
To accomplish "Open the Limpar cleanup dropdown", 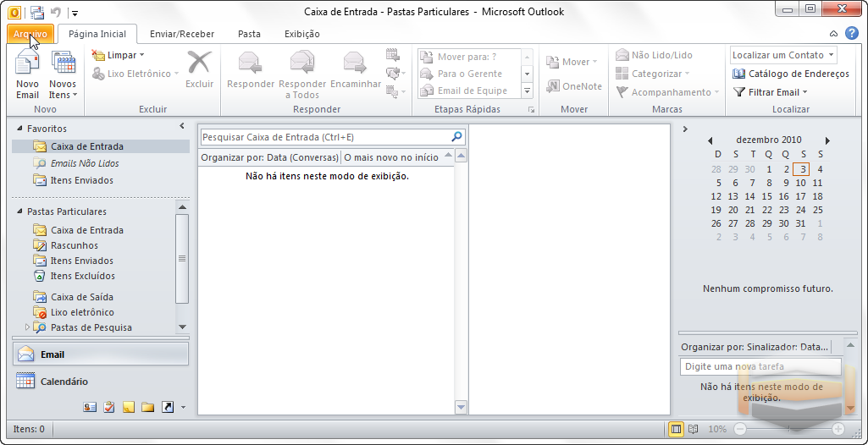I will [x=118, y=55].
